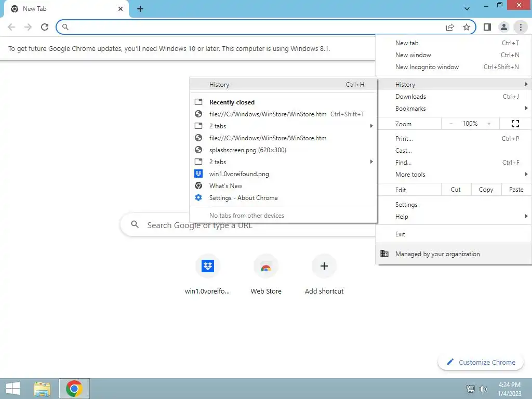The image size is (532, 399).
Task: Open the Web Store shortcut
Action: pos(266,275)
